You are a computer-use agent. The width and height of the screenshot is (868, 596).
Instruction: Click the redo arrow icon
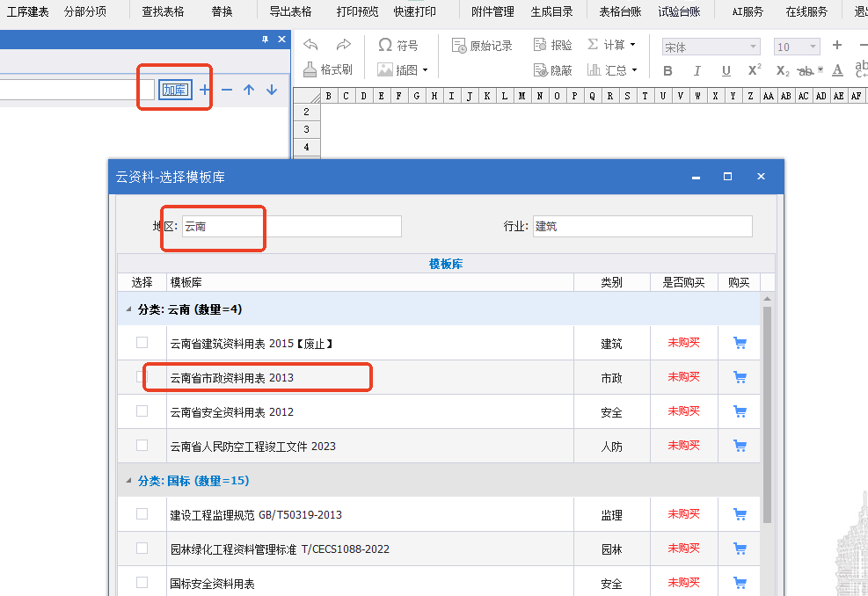tap(344, 45)
